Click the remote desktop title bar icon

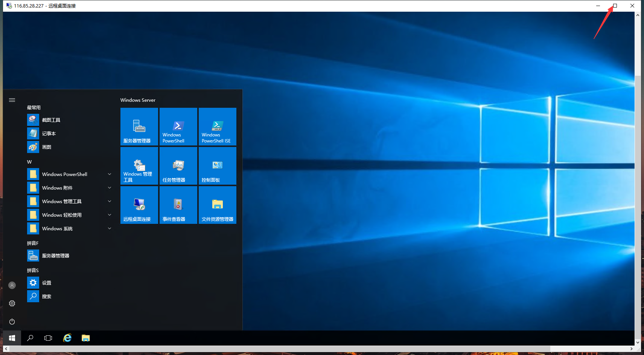[x=9, y=6]
